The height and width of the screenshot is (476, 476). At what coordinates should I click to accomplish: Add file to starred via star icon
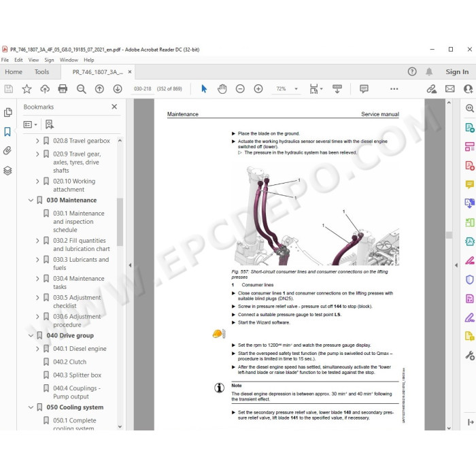click(x=27, y=88)
